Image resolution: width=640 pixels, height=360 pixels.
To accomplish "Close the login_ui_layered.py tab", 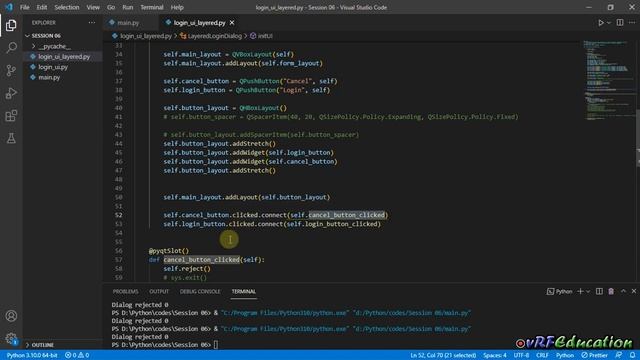I will point(232,23).
